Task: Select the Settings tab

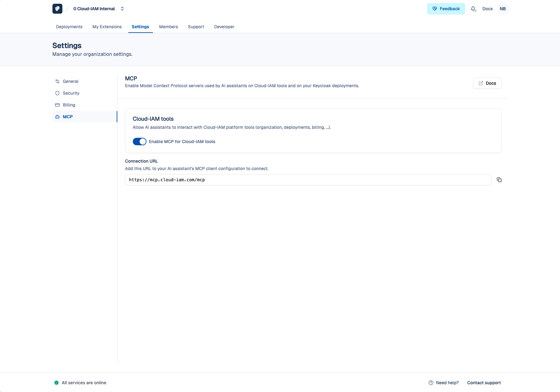Action: (x=141, y=27)
